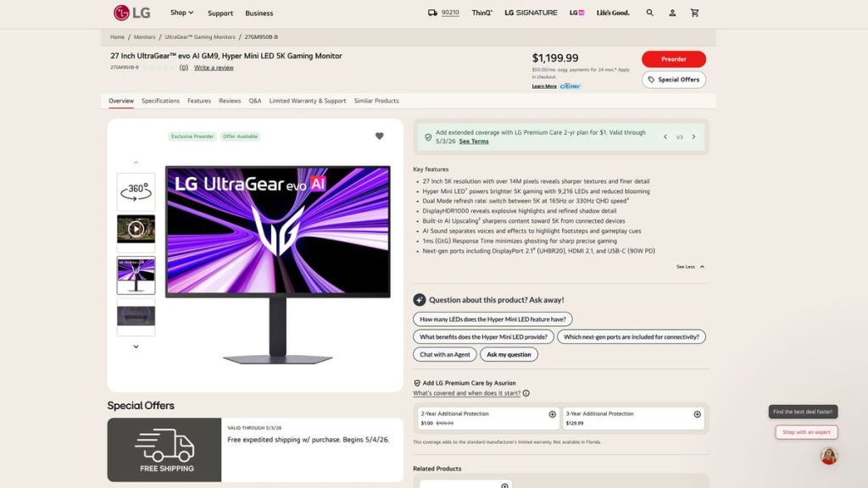Select the dark fourth product thumbnail
Viewport: 868px width, 488px height.
click(x=136, y=317)
